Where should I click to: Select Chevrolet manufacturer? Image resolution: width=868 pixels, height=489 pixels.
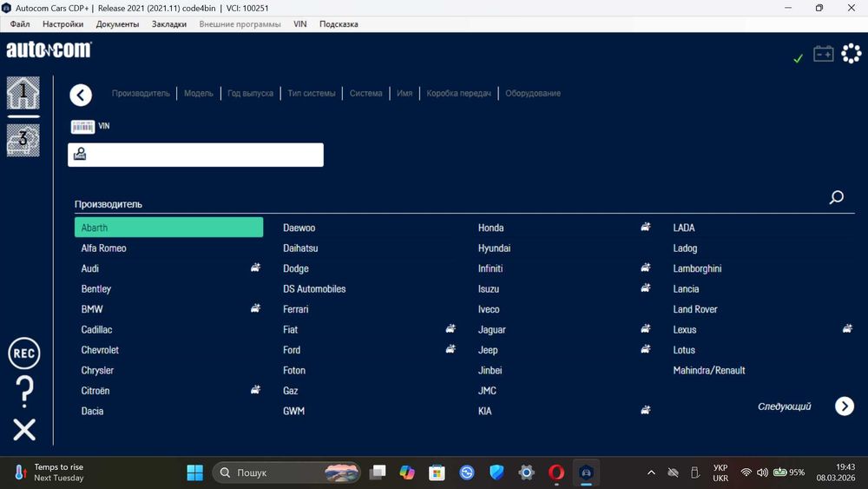coord(100,350)
